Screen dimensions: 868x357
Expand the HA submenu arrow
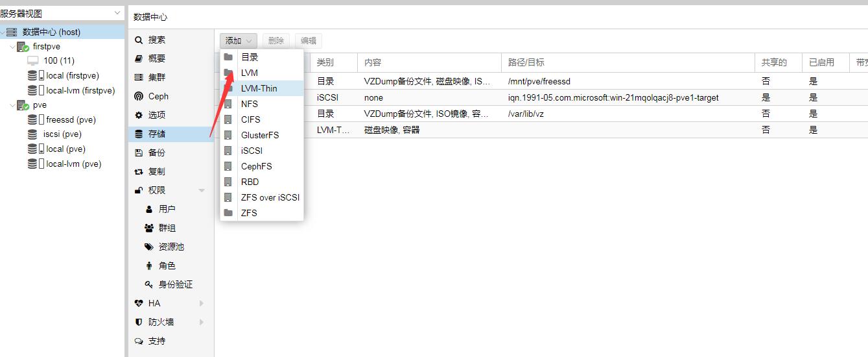202,304
